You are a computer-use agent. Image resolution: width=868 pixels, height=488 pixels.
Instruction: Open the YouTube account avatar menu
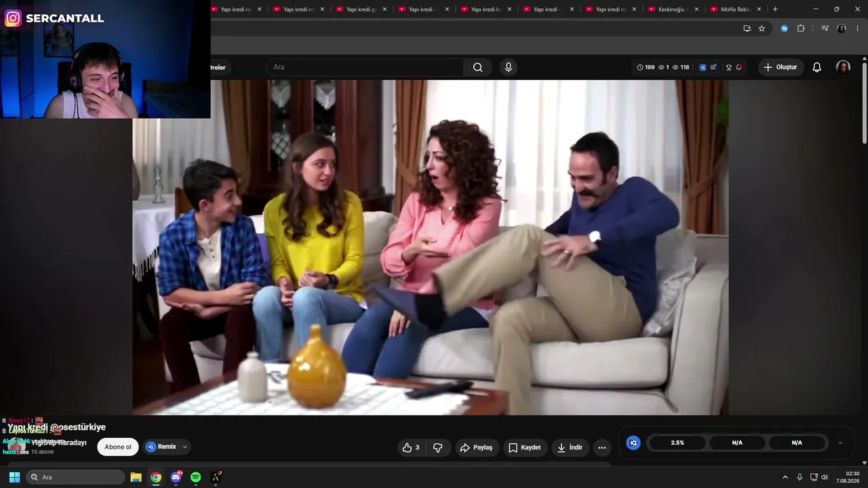[x=843, y=67]
